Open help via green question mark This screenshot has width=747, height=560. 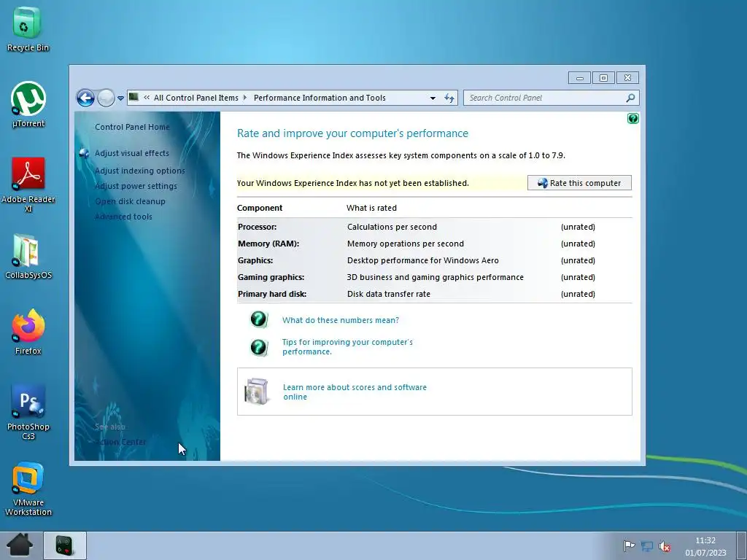(632, 118)
